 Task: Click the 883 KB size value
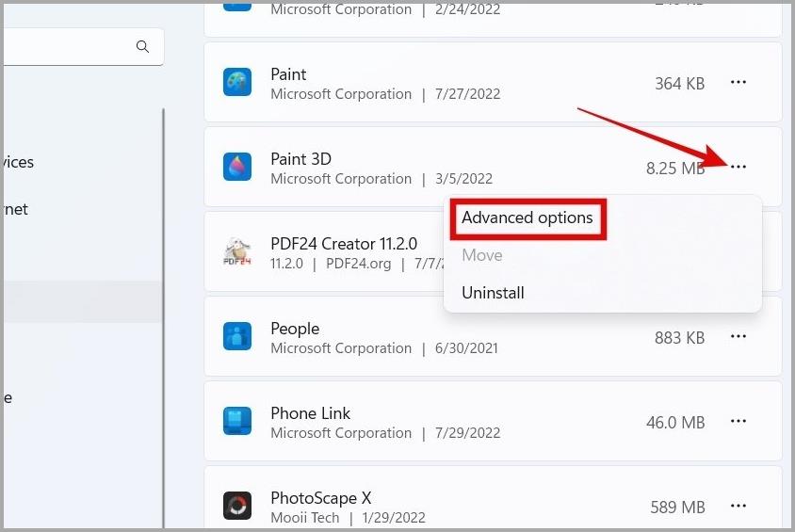680,338
